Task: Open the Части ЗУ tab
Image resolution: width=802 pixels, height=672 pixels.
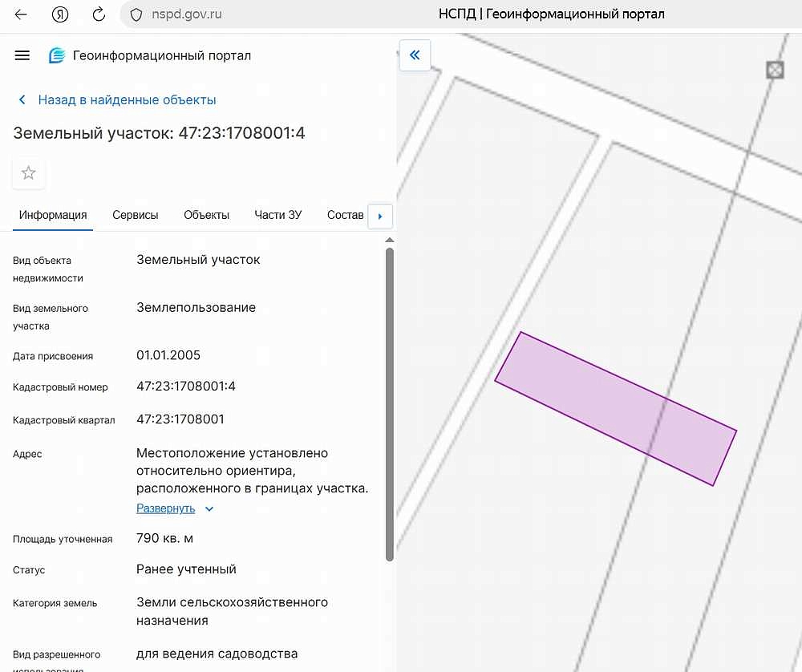Action: 277,215
